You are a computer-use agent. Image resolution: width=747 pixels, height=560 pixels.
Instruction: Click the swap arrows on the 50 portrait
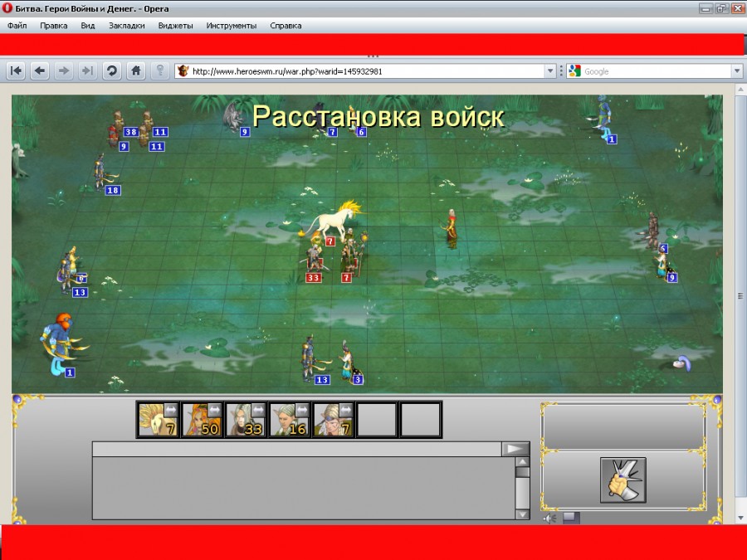click(x=214, y=410)
